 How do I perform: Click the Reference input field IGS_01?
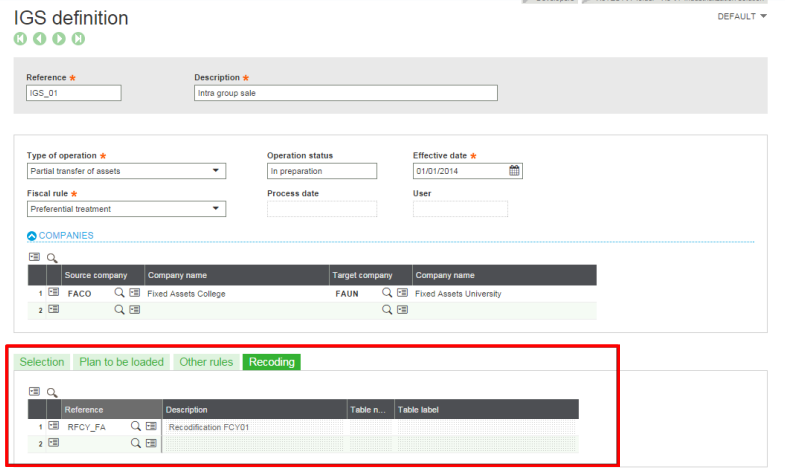[x=74, y=93]
